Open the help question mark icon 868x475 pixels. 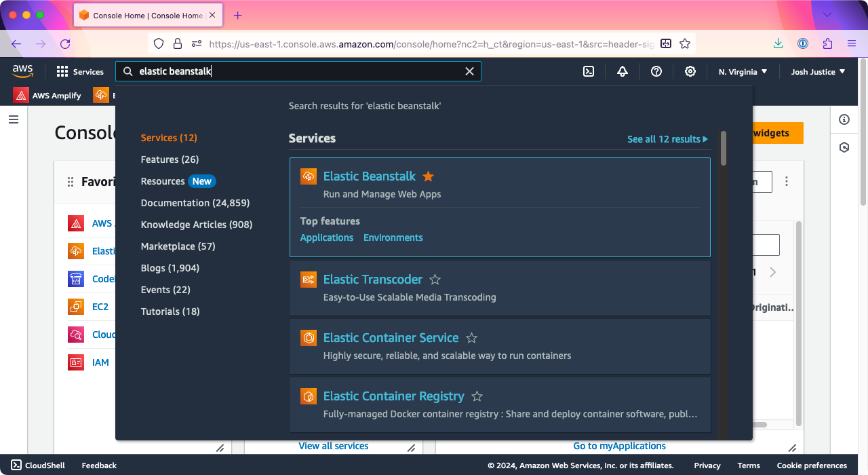tap(656, 71)
